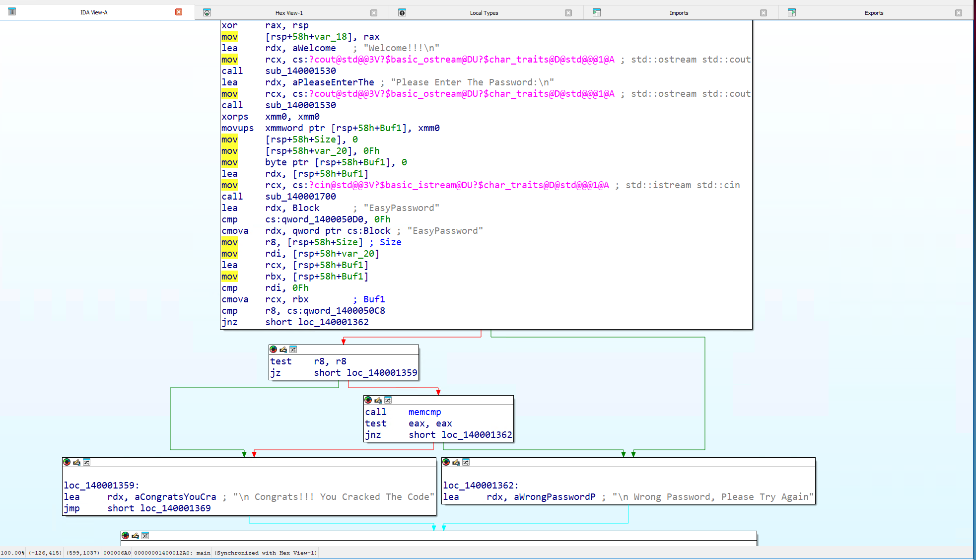Click the Imports tab icon
This screenshot has height=560, width=976.
tap(597, 12)
